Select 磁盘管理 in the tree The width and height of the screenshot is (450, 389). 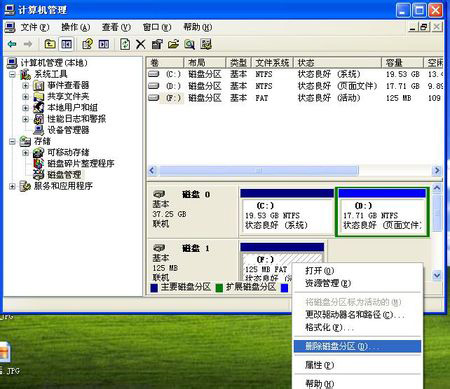(64, 174)
